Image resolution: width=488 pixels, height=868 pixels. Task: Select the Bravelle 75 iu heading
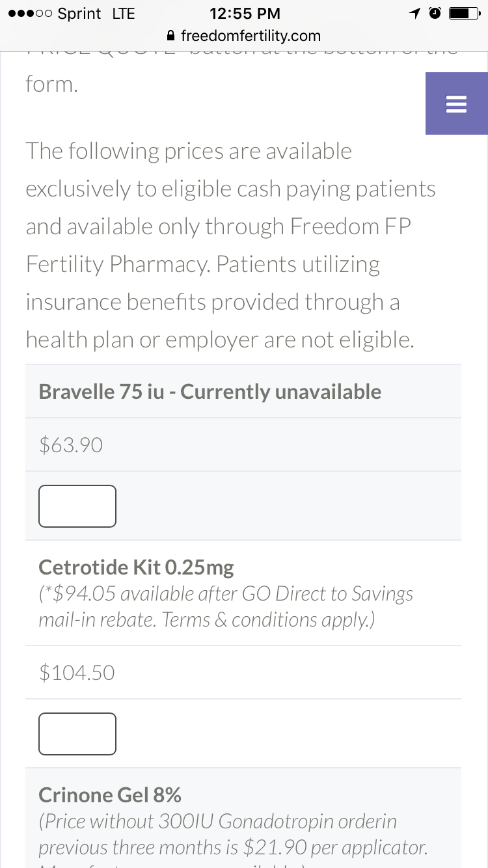[x=210, y=392]
